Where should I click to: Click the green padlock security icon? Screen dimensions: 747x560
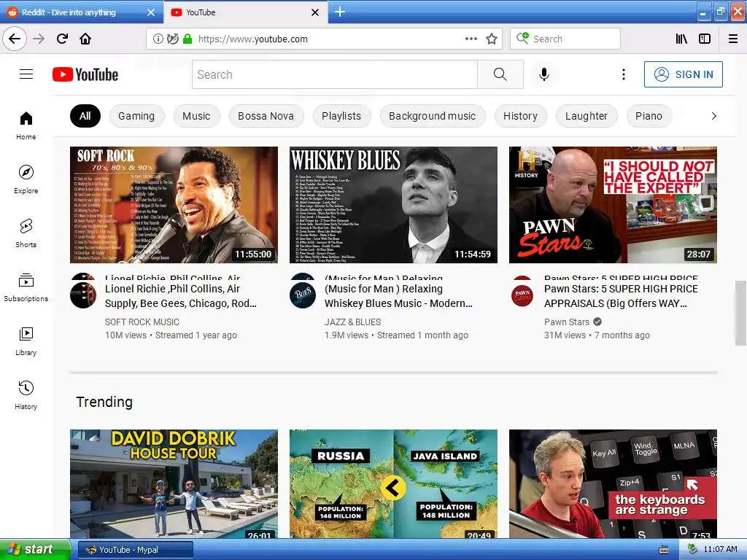tap(187, 39)
